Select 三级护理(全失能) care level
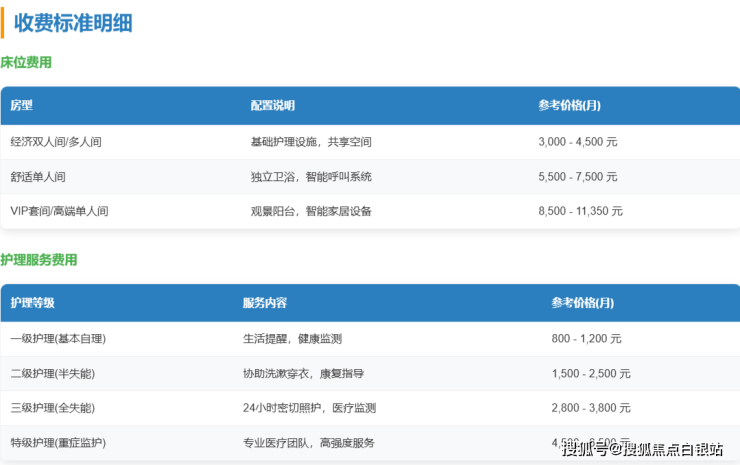Image resolution: width=740 pixels, height=465 pixels. (52, 408)
